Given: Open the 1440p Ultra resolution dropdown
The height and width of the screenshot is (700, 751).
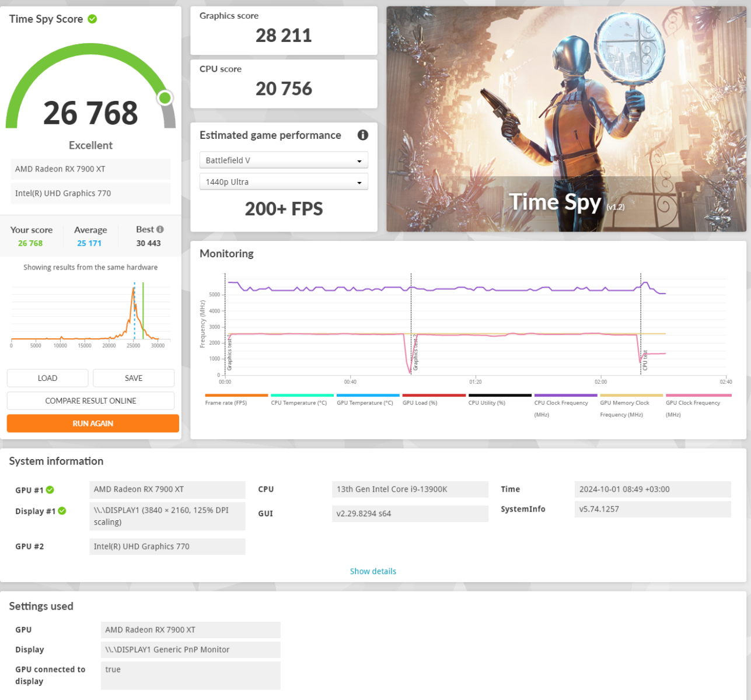Looking at the screenshot, I should (x=284, y=182).
